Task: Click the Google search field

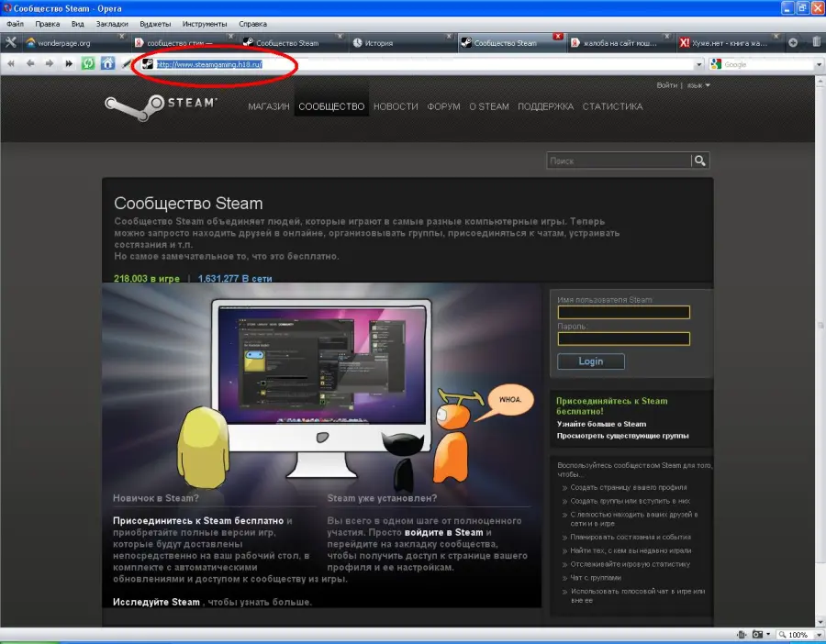Action: (768, 64)
